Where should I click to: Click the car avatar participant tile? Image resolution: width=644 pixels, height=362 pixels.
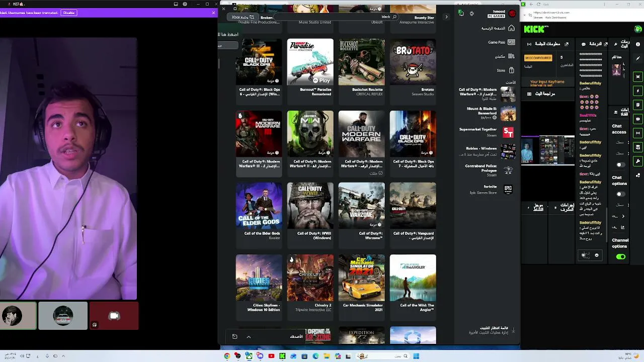coord(63,316)
